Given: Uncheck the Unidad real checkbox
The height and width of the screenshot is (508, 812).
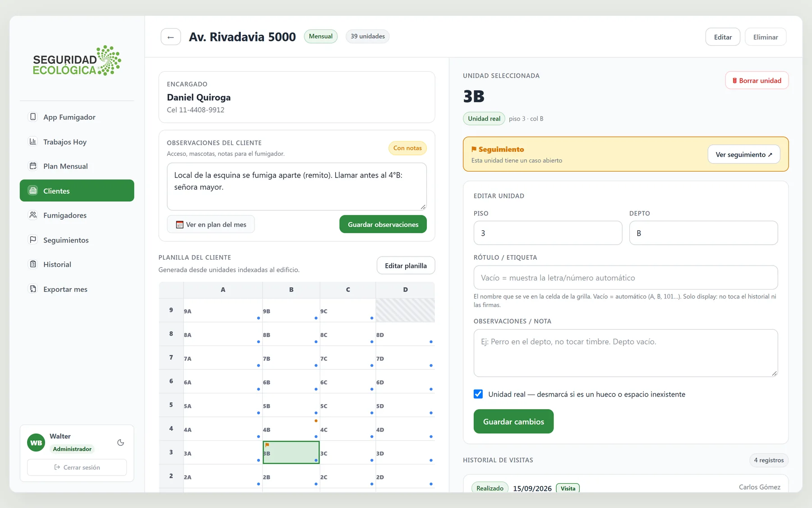Looking at the screenshot, I should 478,394.
